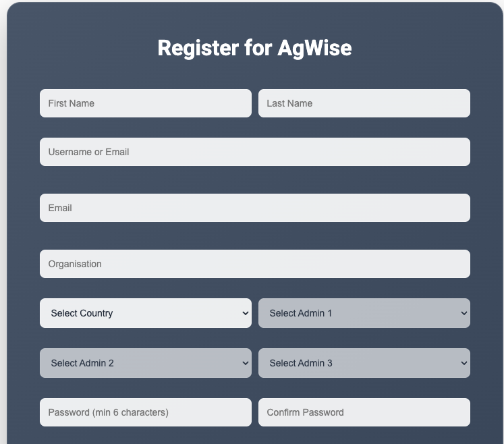Expand the Select Admin 2 dropdown
The image size is (504, 444).
pos(145,363)
